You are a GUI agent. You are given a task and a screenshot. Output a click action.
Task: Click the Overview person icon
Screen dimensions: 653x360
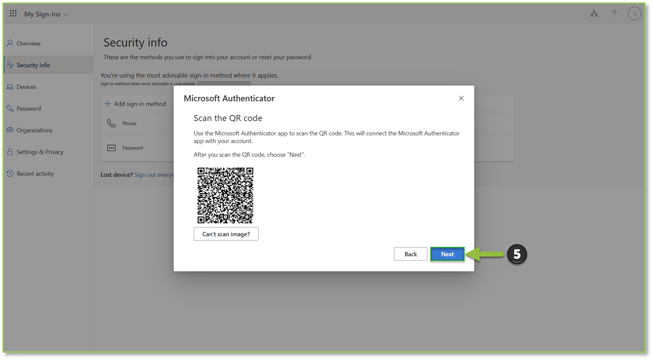[x=10, y=43]
